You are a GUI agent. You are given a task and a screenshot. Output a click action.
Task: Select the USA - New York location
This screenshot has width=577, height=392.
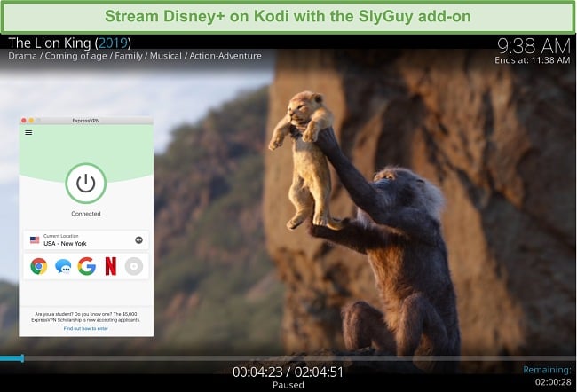click(86, 240)
